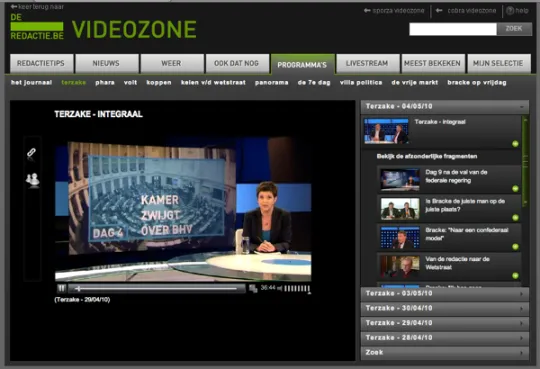Click 'Bekijk de afzonderlijke fragmenten' text

[427, 156]
